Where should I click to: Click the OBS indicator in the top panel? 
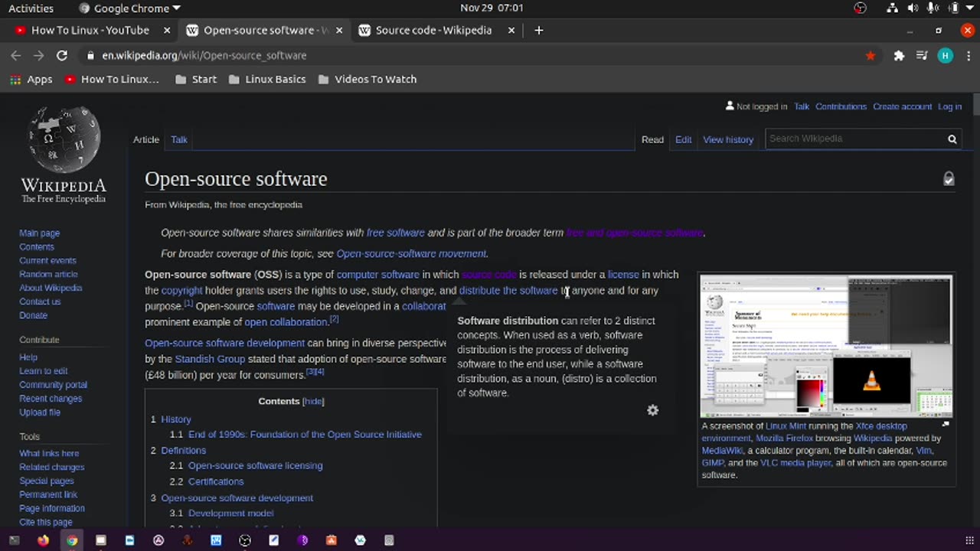[861, 8]
